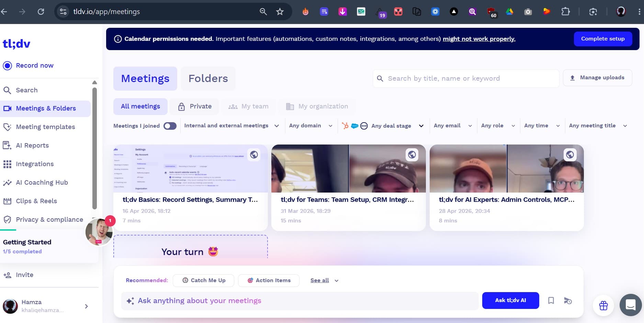Click the browser zoom magnifier icon

pos(263,12)
